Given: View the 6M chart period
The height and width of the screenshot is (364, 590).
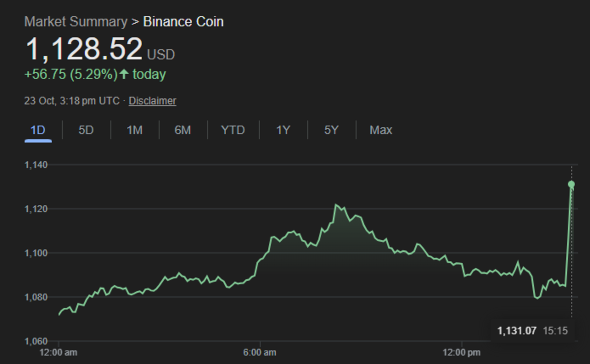Looking at the screenshot, I should click(182, 130).
